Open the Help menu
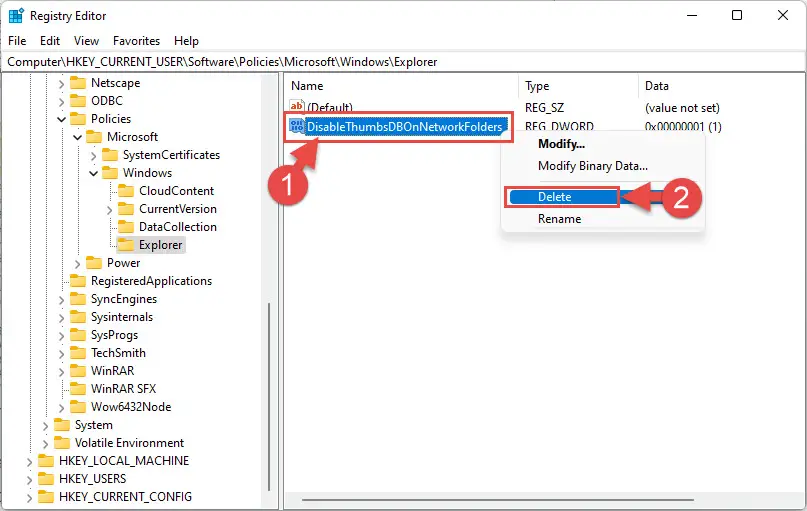This screenshot has width=807, height=511. pos(186,41)
